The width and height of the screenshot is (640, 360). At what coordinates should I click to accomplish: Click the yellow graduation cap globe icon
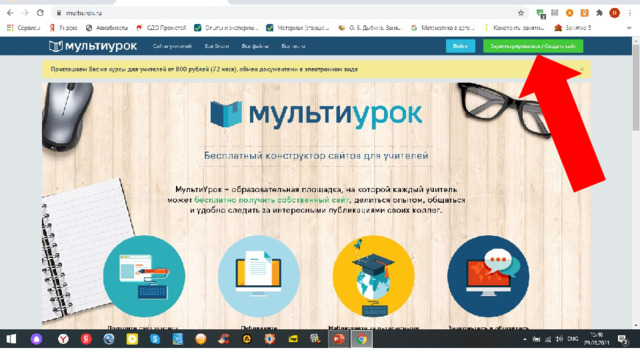tap(373, 276)
